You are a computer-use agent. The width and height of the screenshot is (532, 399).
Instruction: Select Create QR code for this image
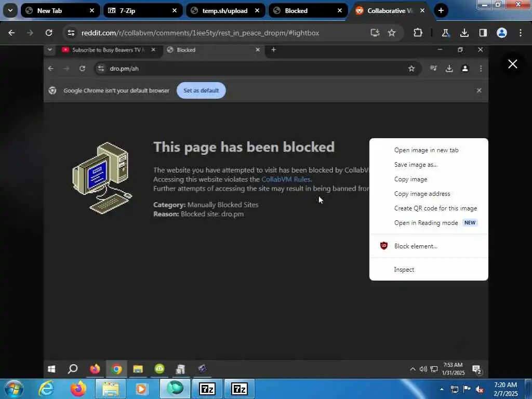click(429, 208)
